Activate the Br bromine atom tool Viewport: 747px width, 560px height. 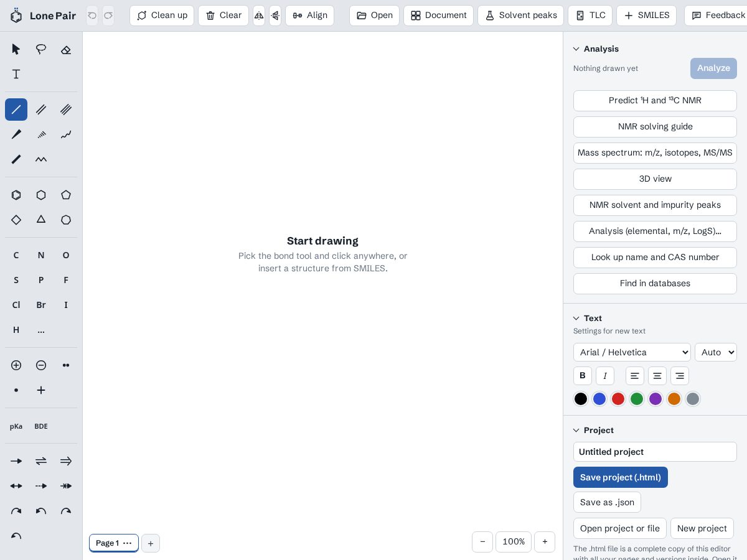tap(41, 305)
